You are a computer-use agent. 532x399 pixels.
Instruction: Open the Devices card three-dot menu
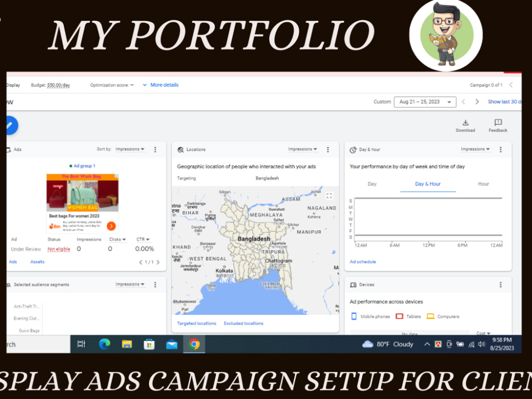pyautogui.click(x=501, y=285)
